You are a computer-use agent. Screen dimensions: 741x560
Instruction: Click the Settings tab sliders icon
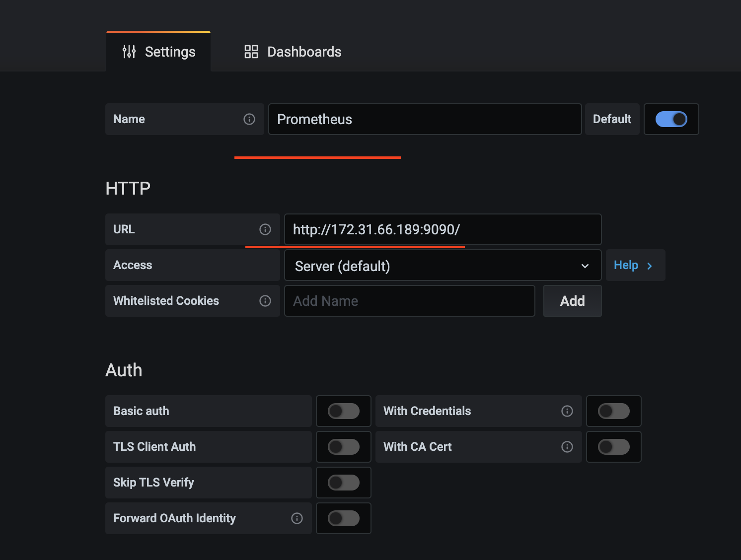129,52
